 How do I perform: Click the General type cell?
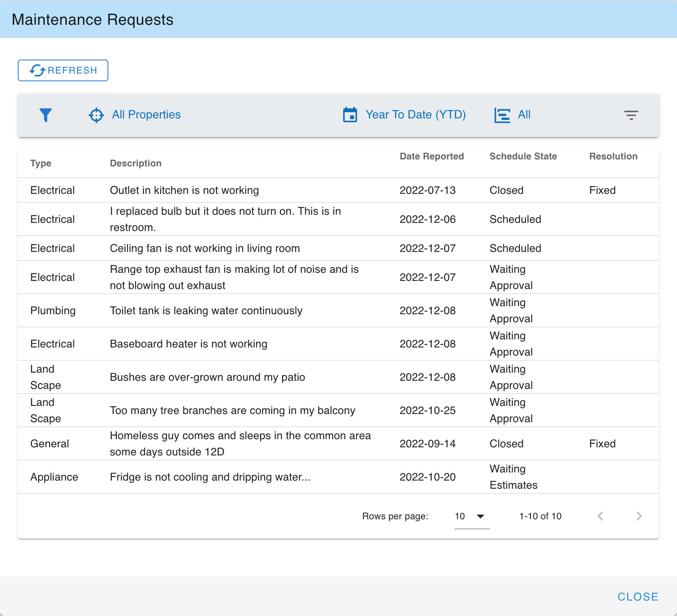pyautogui.click(x=50, y=444)
